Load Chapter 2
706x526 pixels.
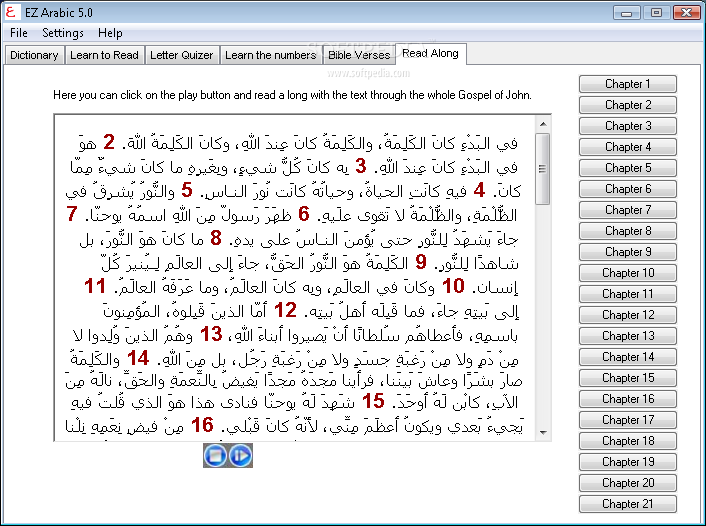[628, 105]
